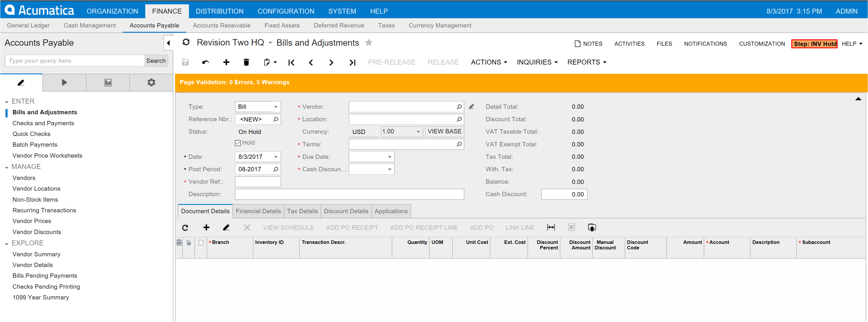
Task: Click the sidebar query search box
Action: coord(75,61)
